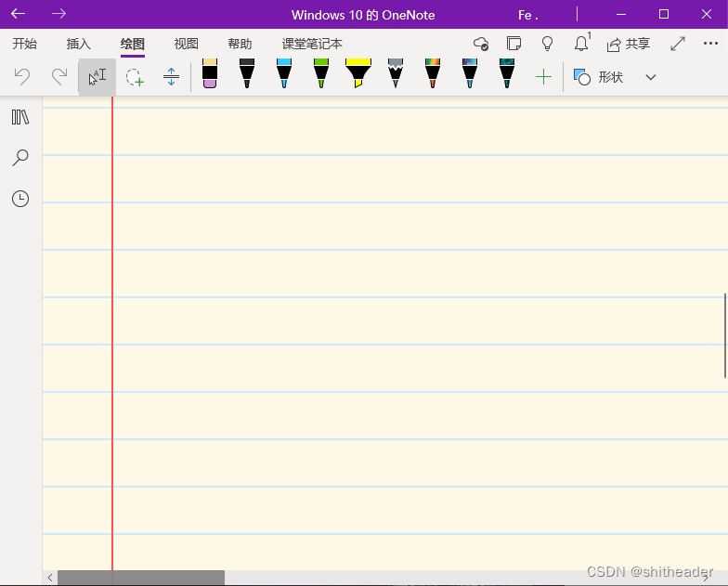Add a new pen with plus icon
Image resolution: width=728 pixels, height=586 pixels.
click(x=543, y=76)
